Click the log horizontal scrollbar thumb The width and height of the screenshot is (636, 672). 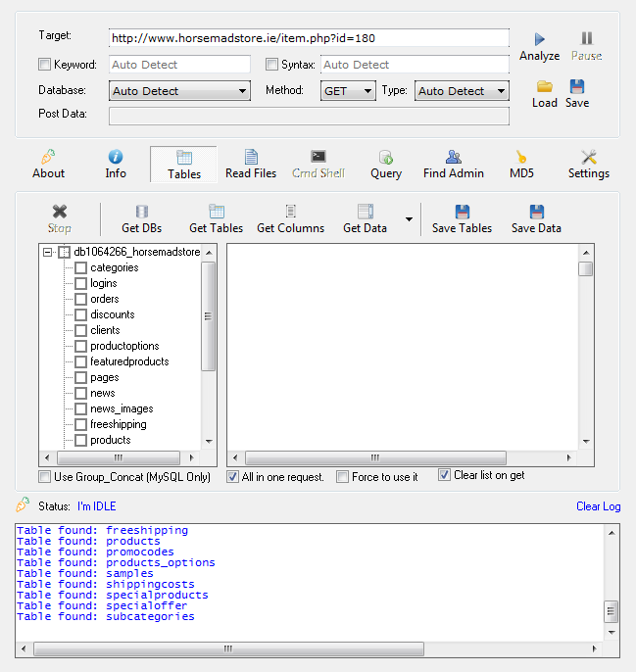click(228, 648)
